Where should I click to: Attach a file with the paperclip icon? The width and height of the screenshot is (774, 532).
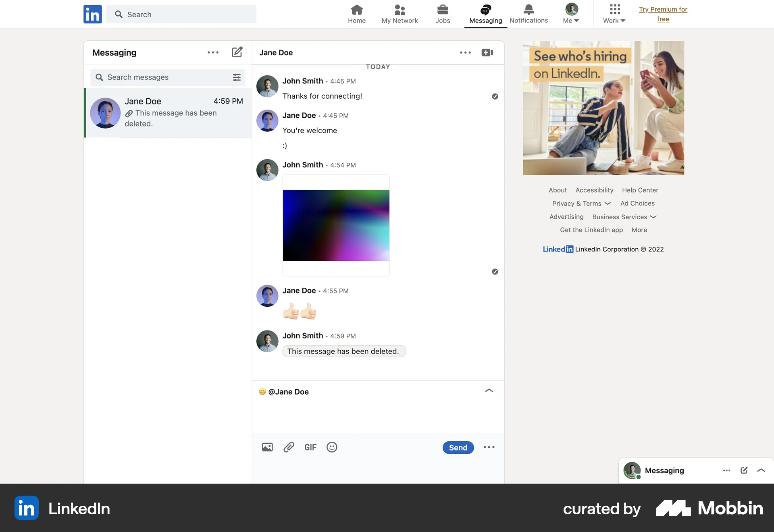(x=289, y=447)
